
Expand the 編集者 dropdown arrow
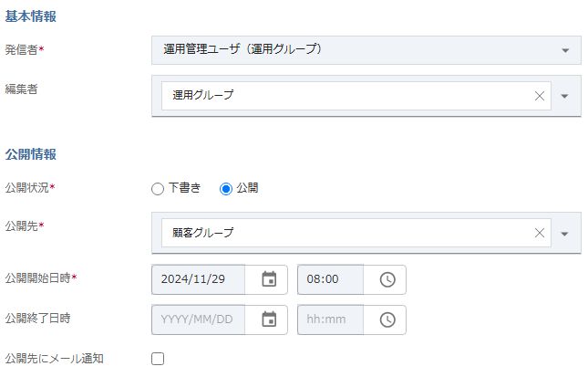565,96
